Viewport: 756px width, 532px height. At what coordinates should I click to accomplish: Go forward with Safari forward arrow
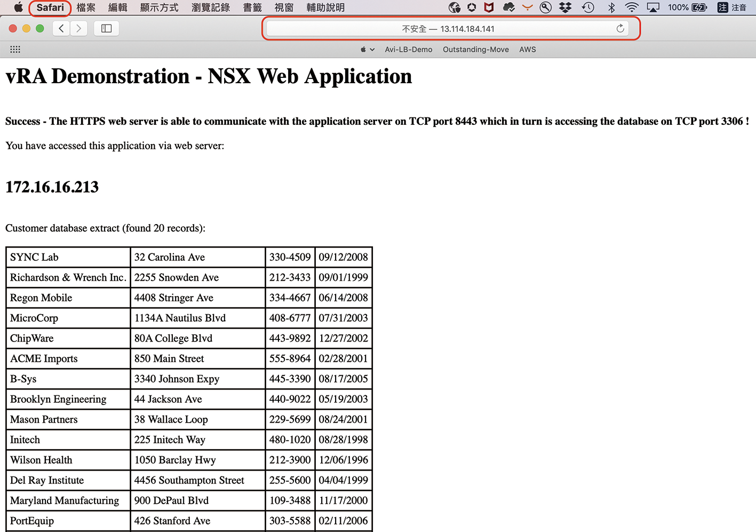[x=79, y=28]
